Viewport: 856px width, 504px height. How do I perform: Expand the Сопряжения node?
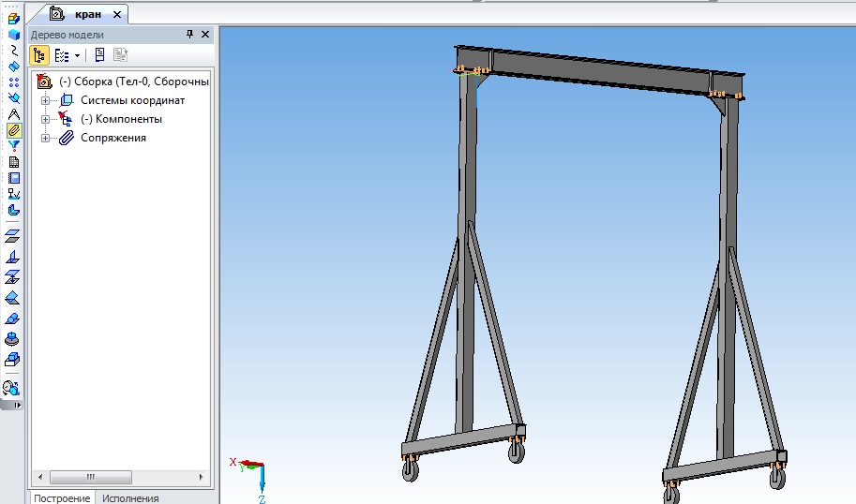[x=45, y=138]
